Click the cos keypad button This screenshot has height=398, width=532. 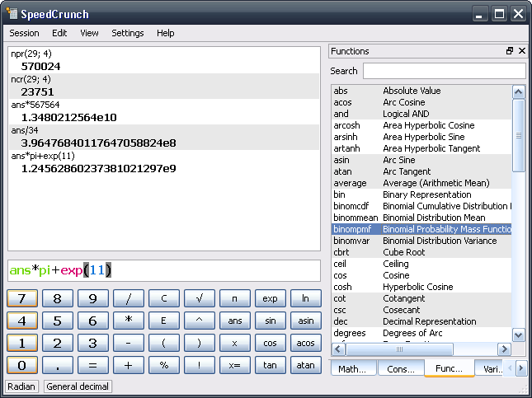pyautogui.click(x=270, y=343)
